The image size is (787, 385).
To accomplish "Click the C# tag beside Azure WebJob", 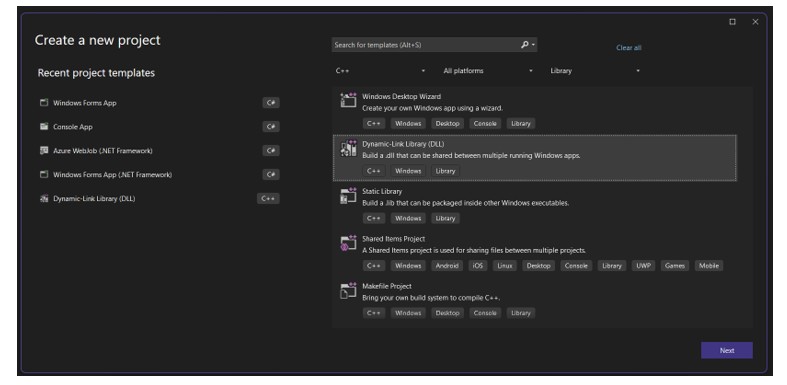I will tap(271, 151).
